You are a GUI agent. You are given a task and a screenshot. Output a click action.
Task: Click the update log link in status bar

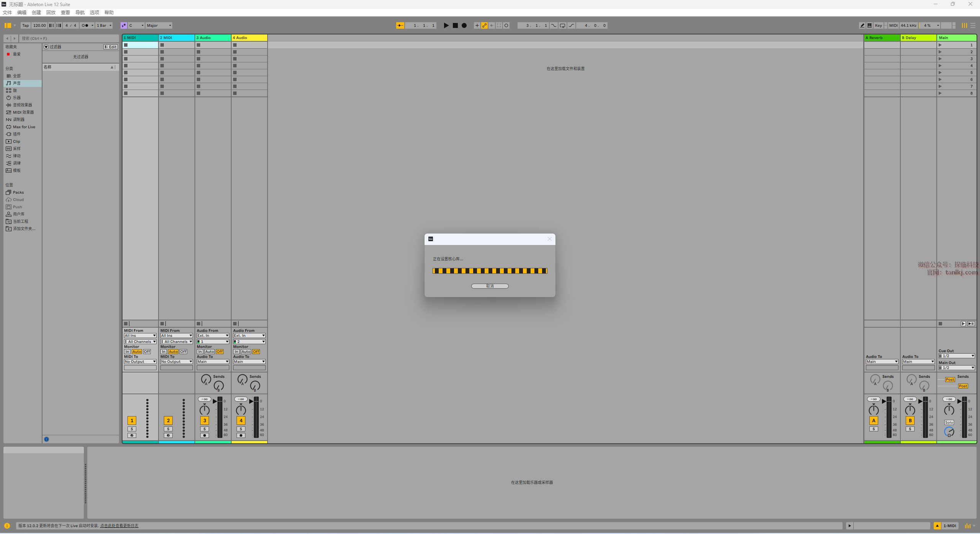(119, 526)
